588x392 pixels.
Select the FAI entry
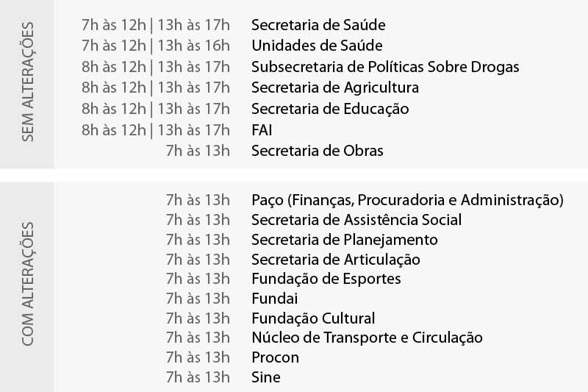pos(262,130)
